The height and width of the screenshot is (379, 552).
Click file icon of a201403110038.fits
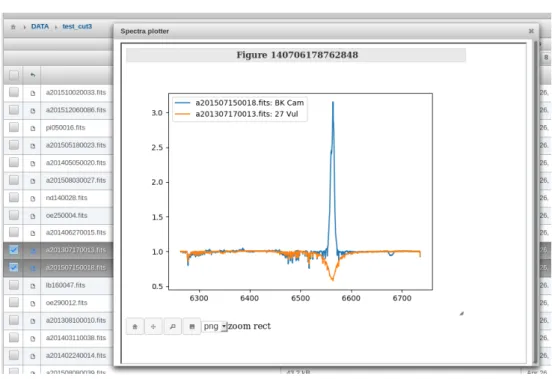point(33,339)
